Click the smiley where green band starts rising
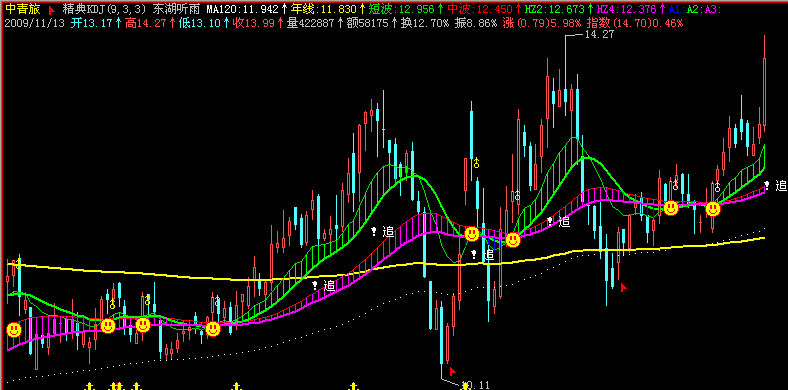Screen dimensions: 788x390 click(213, 329)
